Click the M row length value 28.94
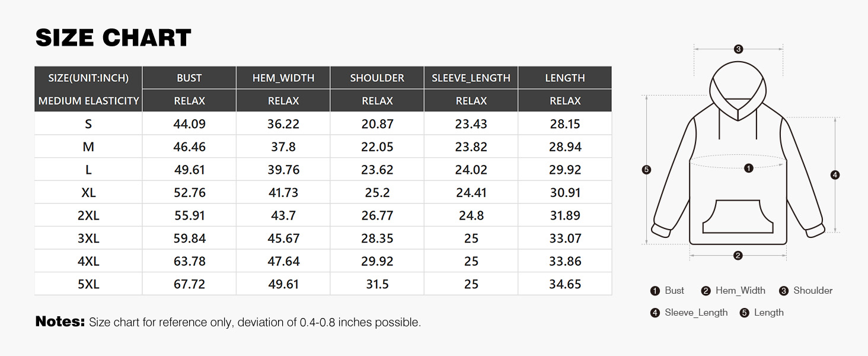Screen dimensions: 868x356 [565, 147]
